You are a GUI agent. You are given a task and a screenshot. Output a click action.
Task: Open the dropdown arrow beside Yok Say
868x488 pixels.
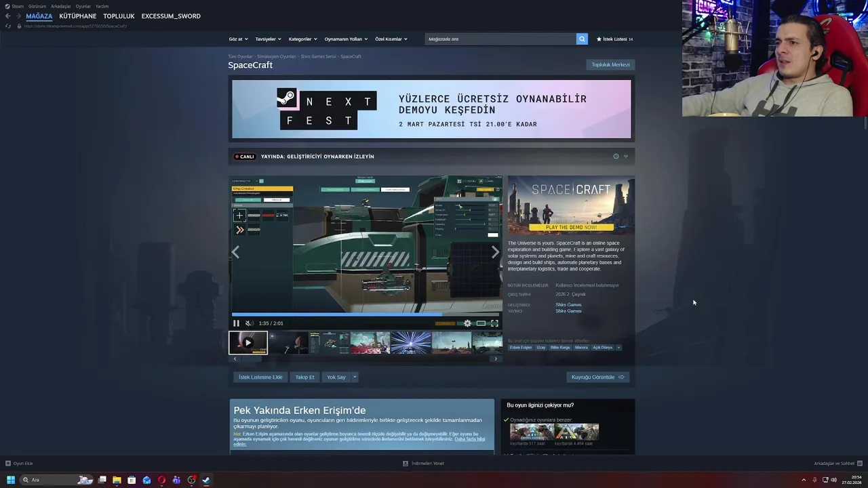354,377
